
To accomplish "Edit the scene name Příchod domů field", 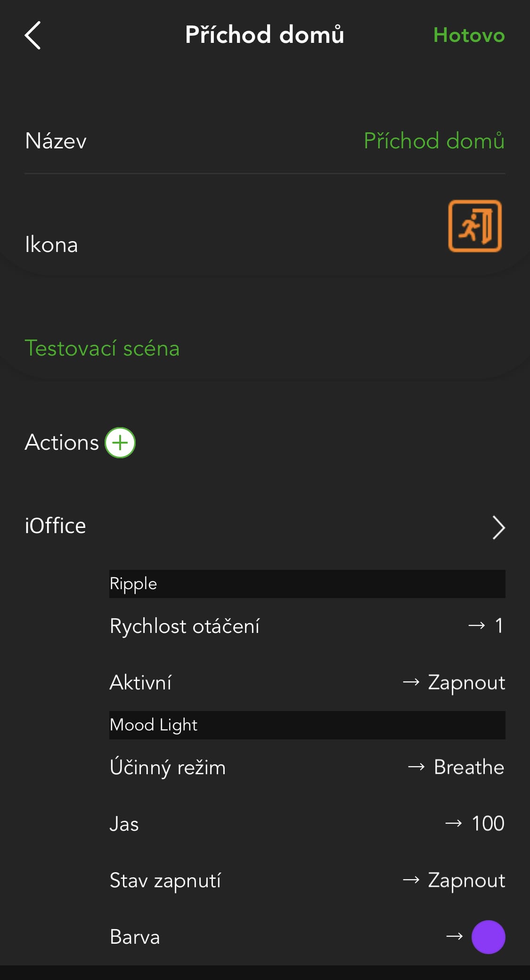I will click(433, 141).
